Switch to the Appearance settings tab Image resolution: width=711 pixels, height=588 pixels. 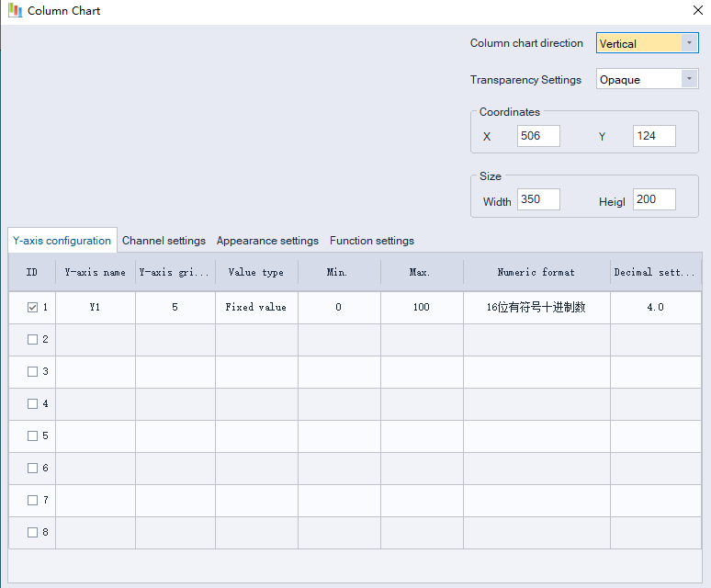click(267, 241)
